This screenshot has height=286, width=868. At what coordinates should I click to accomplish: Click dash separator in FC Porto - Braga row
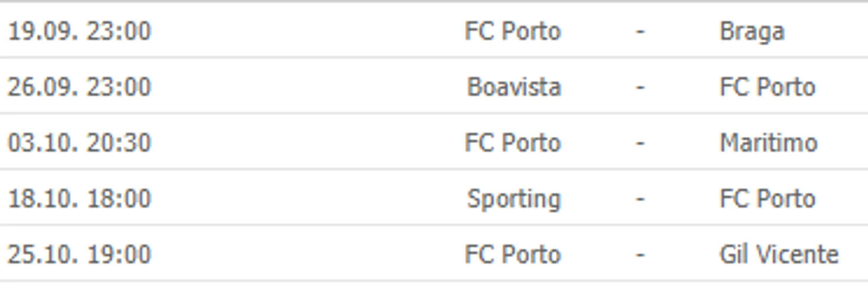pyautogui.click(x=640, y=31)
